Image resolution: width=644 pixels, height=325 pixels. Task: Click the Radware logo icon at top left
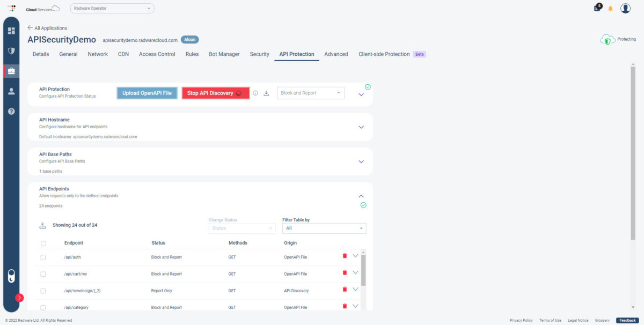point(12,9)
